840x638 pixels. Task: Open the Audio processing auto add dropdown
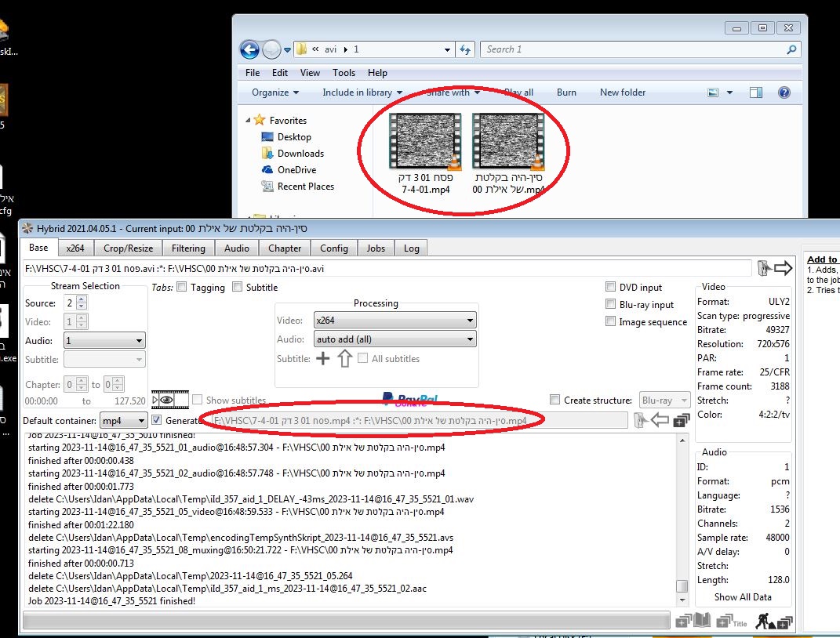coord(395,339)
